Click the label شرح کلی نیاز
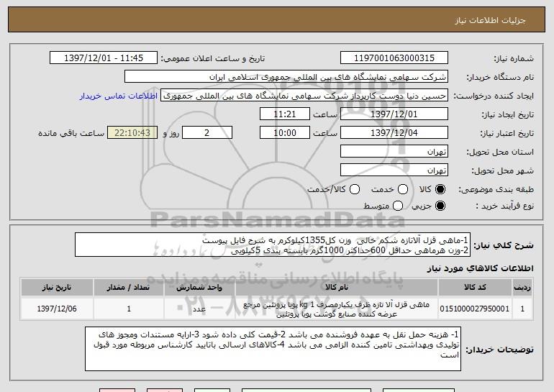Screen dimensions: 554x392 click(504, 245)
